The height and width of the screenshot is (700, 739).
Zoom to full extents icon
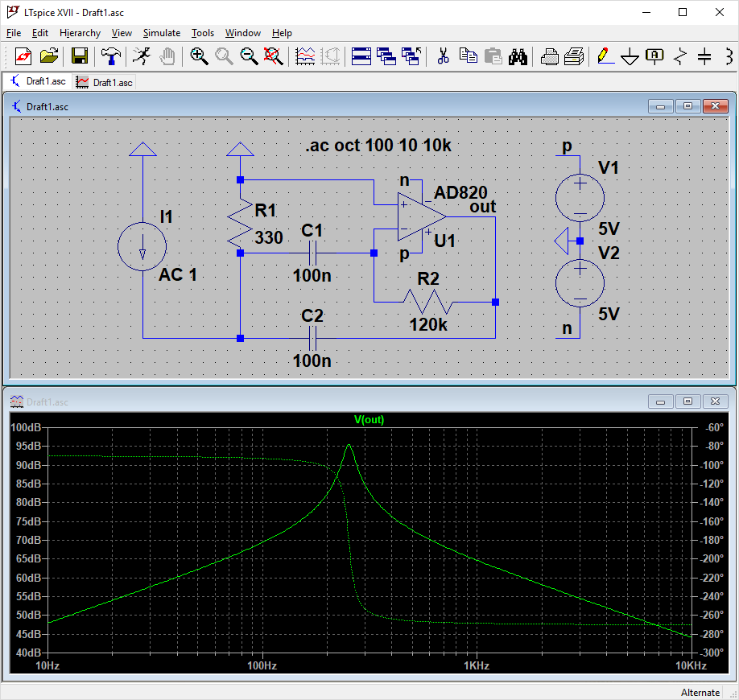click(274, 56)
